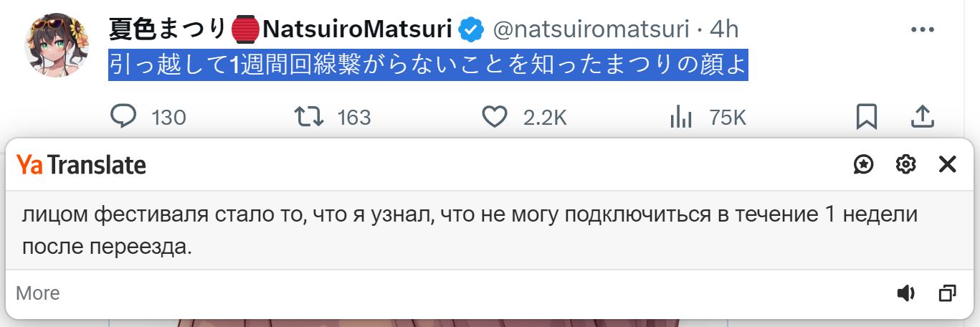Expand More in translate popup
This screenshot has width=980, height=327.
click(38, 293)
